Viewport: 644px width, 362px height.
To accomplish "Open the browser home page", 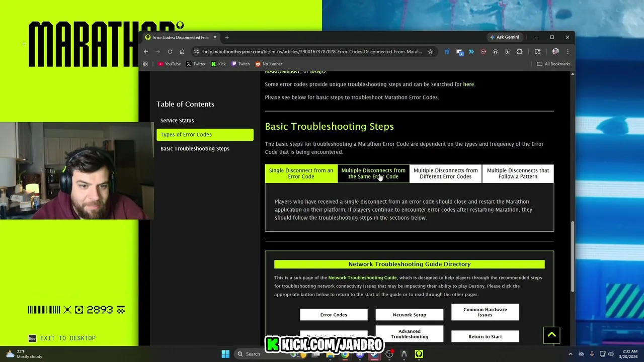I will (x=182, y=51).
